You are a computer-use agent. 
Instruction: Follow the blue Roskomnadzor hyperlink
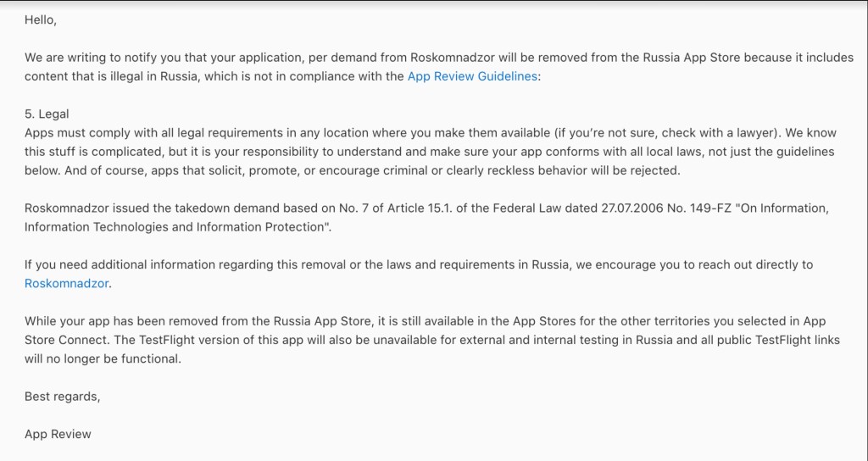pos(67,283)
